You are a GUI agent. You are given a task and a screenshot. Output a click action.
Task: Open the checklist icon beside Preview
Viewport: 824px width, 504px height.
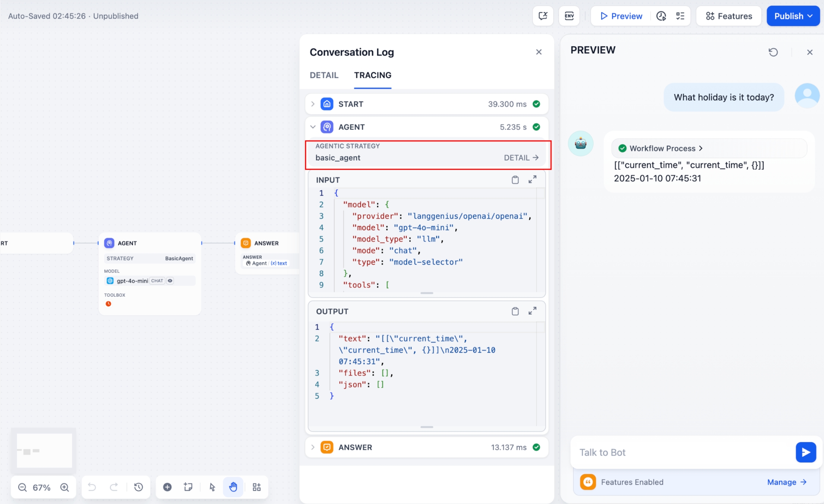pos(680,16)
